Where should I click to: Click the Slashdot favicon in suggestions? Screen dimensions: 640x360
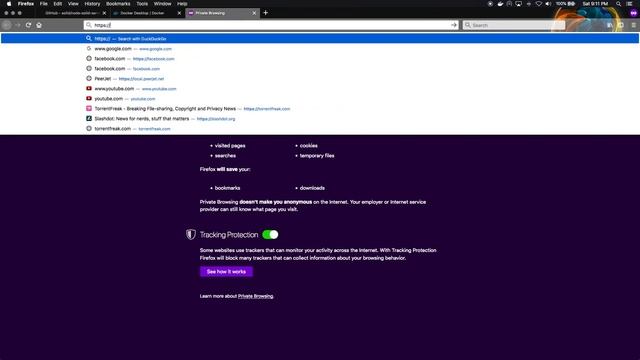tap(89, 118)
